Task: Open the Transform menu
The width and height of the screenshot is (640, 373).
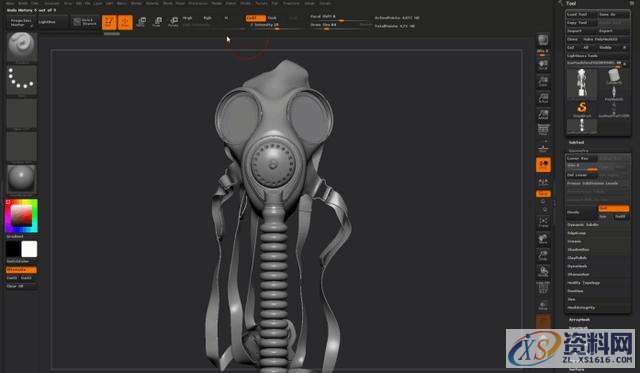Action: click(291, 3)
